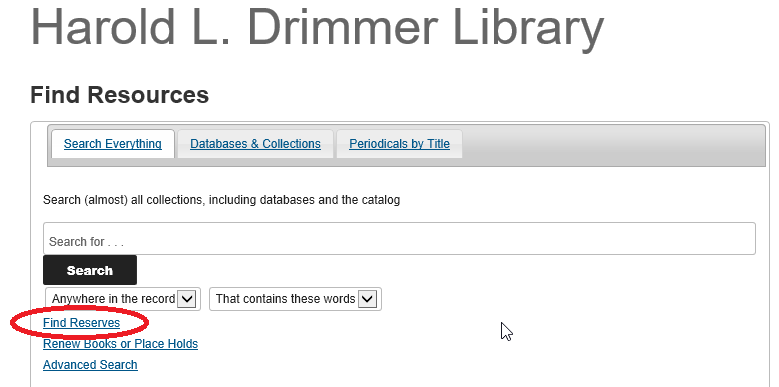
Task: Click the Harold L. Drimmer Library title
Action: coord(317,26)
